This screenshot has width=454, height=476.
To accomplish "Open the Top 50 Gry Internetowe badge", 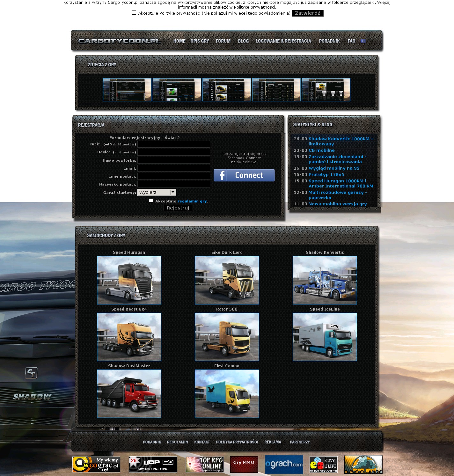I will click(x=153, y=465).
